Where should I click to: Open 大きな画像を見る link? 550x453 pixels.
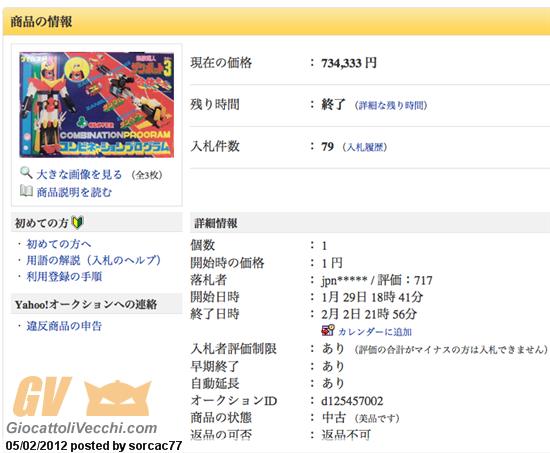click(79, 174)
